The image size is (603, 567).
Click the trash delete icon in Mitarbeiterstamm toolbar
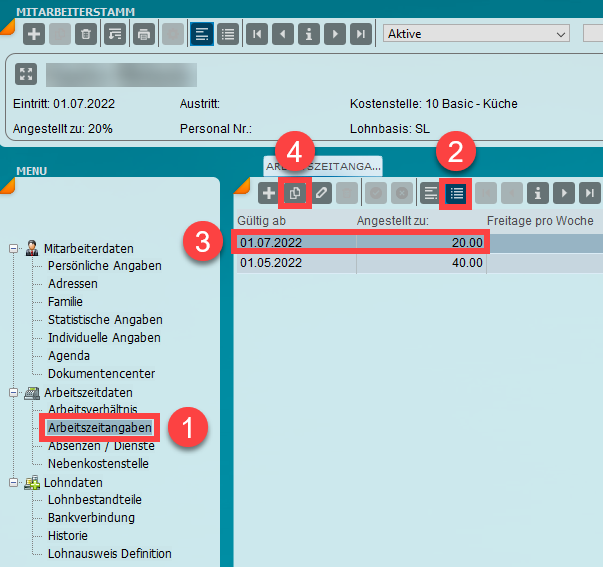click(x=86, y=34)
